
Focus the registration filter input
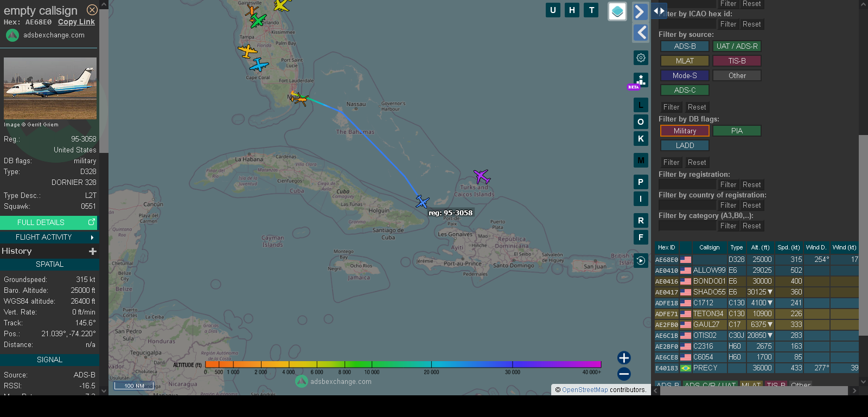coord(687,185)
